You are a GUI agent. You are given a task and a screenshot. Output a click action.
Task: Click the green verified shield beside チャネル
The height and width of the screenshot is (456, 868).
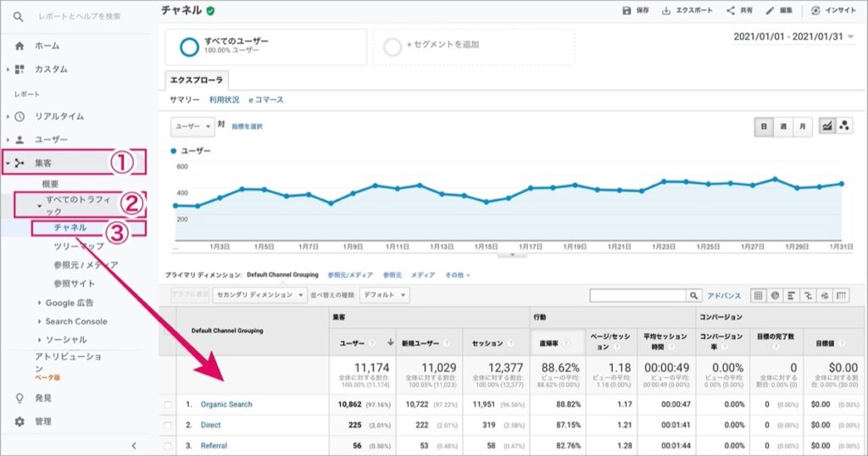coord(210,10)
